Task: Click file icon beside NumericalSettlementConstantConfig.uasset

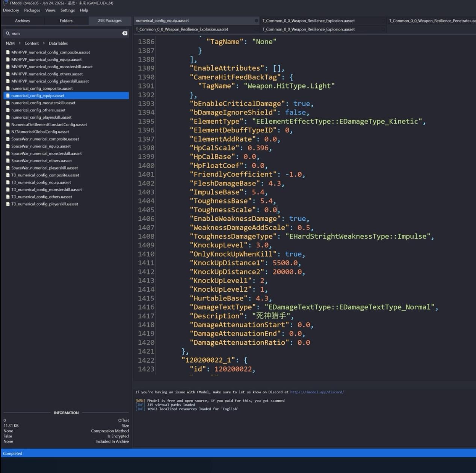Action: pos(8,125)
